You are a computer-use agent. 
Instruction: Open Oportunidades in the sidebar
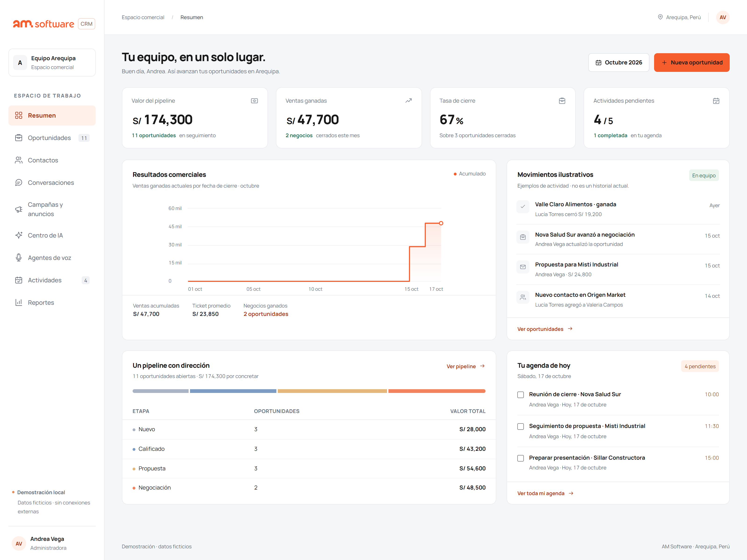52,138
